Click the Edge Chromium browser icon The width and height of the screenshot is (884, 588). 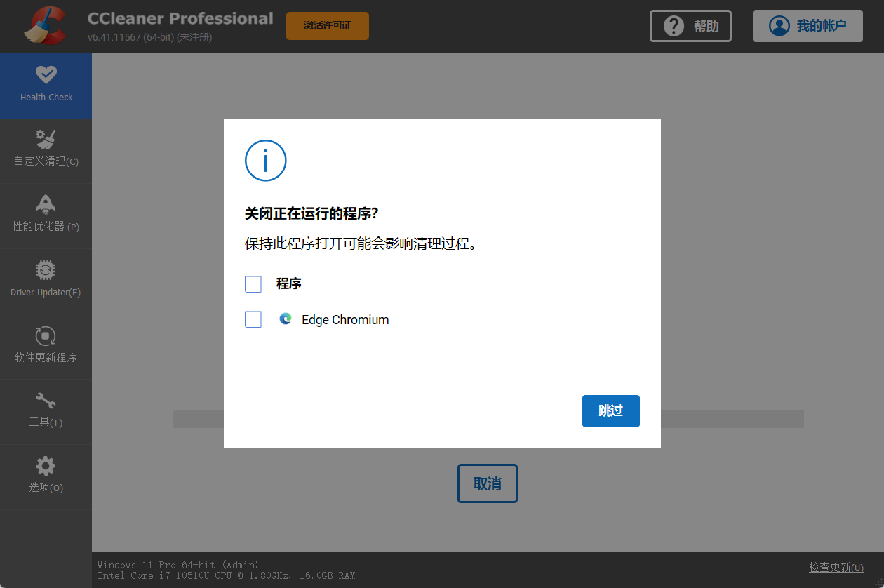pos(286,319)
